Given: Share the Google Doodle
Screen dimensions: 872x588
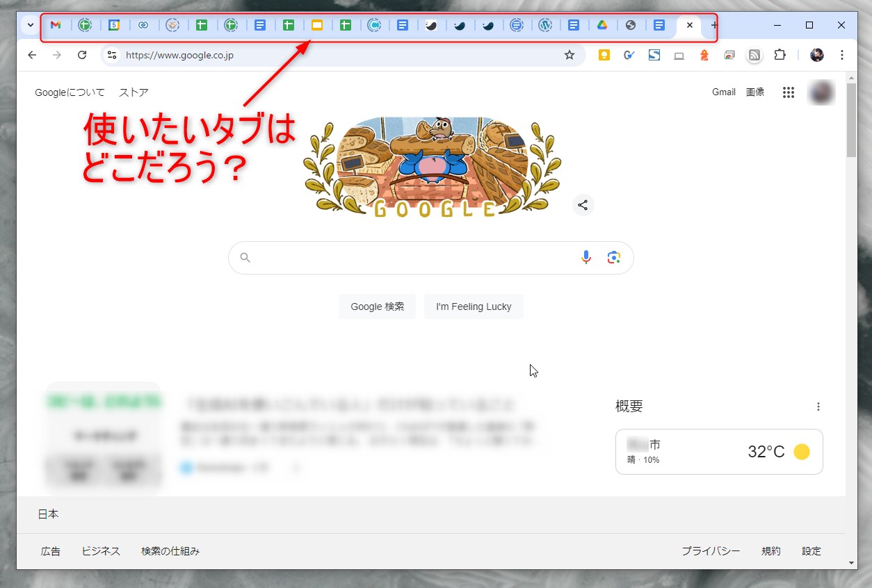Looking at the screenshot, I should coord(583,205).
